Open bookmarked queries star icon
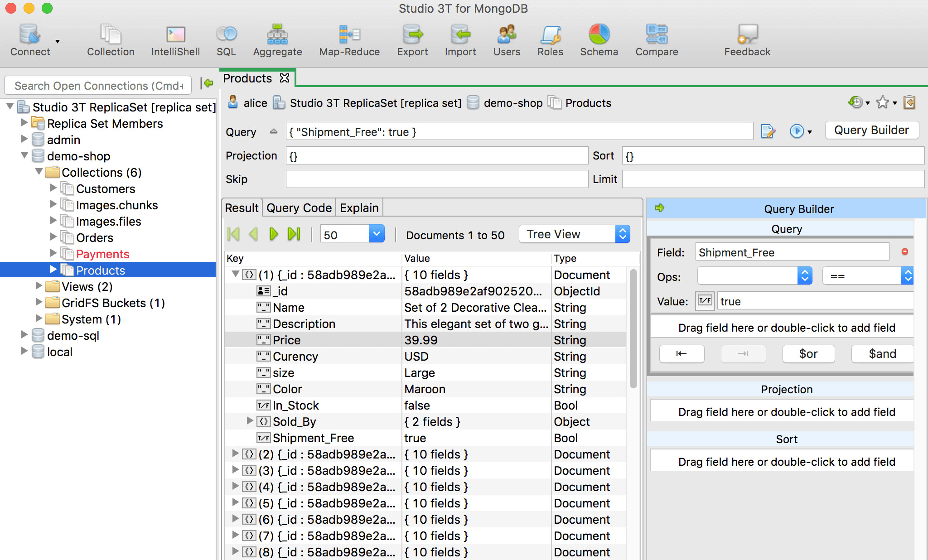Viewport: 928px width, 560px height. point(882,102)
